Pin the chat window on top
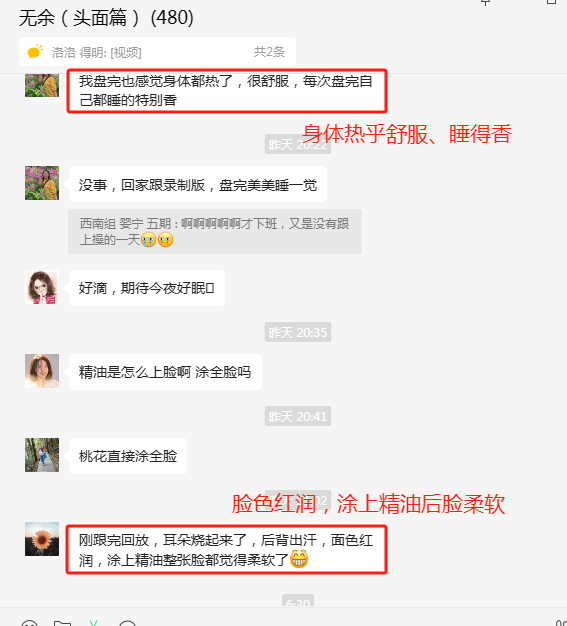567x626 pixels. point(486,3)
